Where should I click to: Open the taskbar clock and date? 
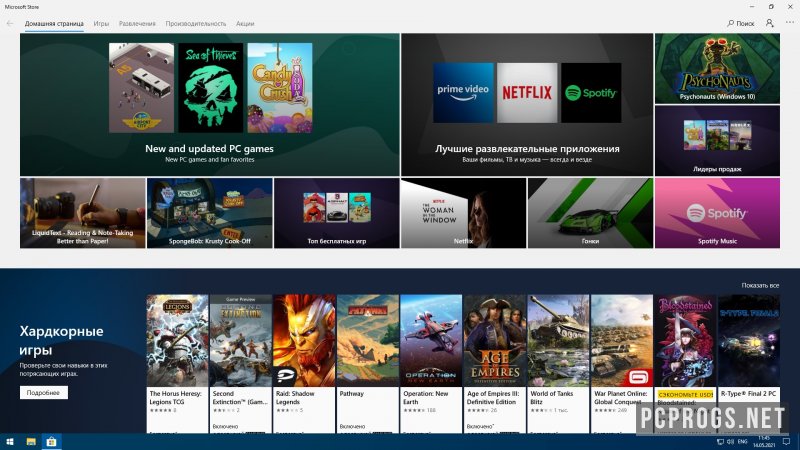tap(764, 442)
